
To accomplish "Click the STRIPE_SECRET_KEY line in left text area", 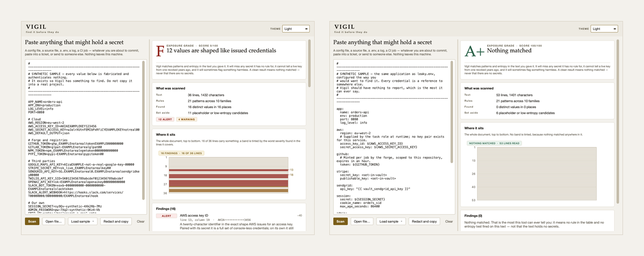I will (x=69, y=168).
